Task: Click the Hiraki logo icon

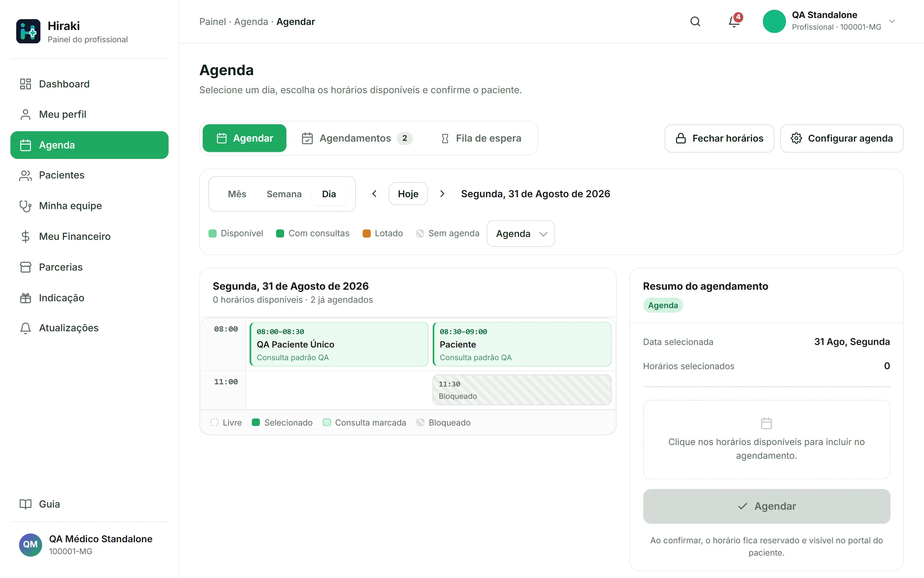Action: point(28,31)
